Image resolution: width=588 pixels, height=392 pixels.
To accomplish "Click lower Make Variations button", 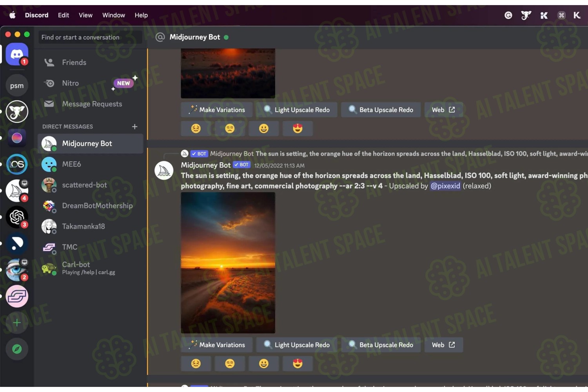I will 217,345.
